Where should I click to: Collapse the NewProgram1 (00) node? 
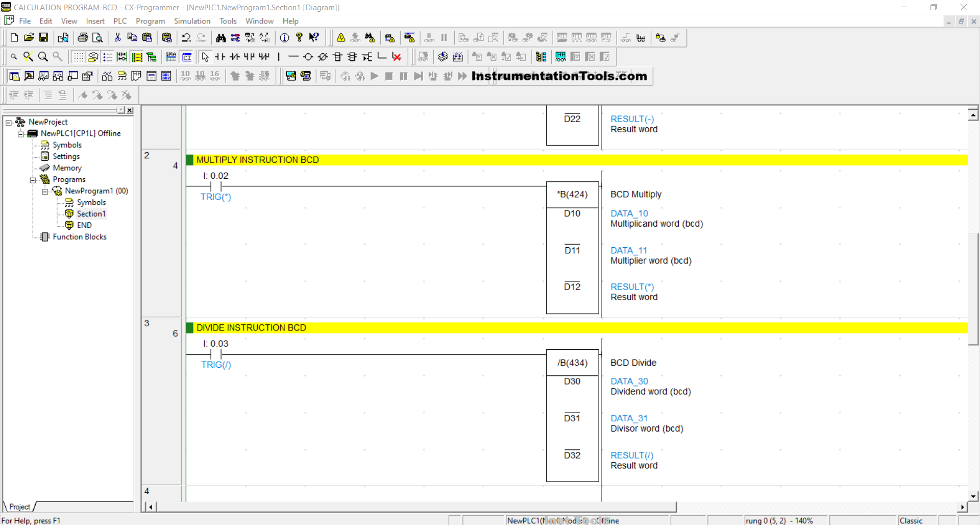[x=45, y=192]
